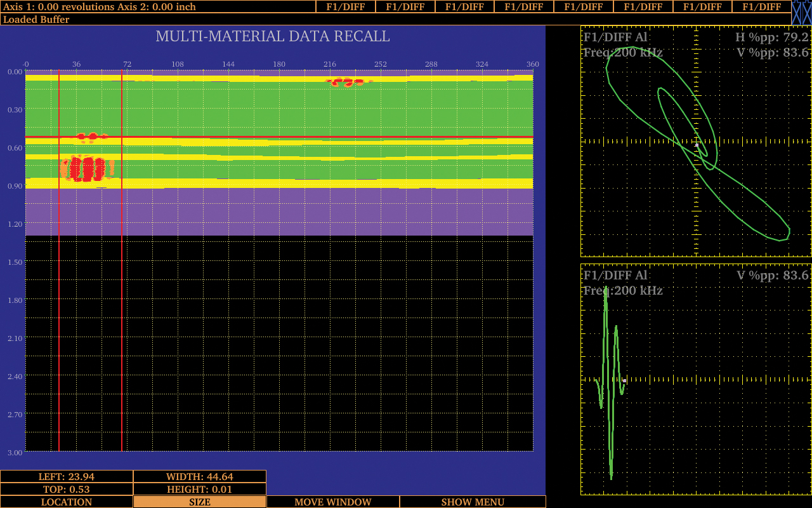Click the TOP: 0.53 value field
This screenshot has height=508, width=812.
click(67, 489)
